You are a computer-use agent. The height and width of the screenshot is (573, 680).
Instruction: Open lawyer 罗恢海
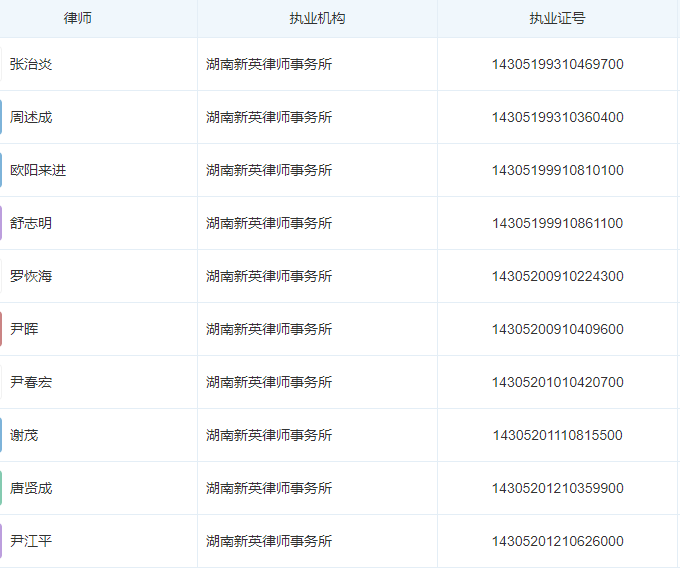point(31,276)
